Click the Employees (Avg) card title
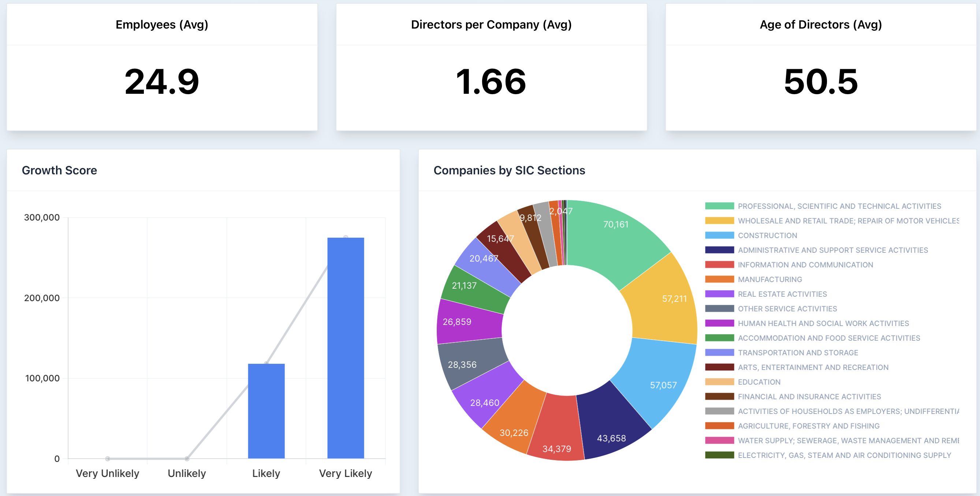This screenshot has height=496, width=980. 162,25
